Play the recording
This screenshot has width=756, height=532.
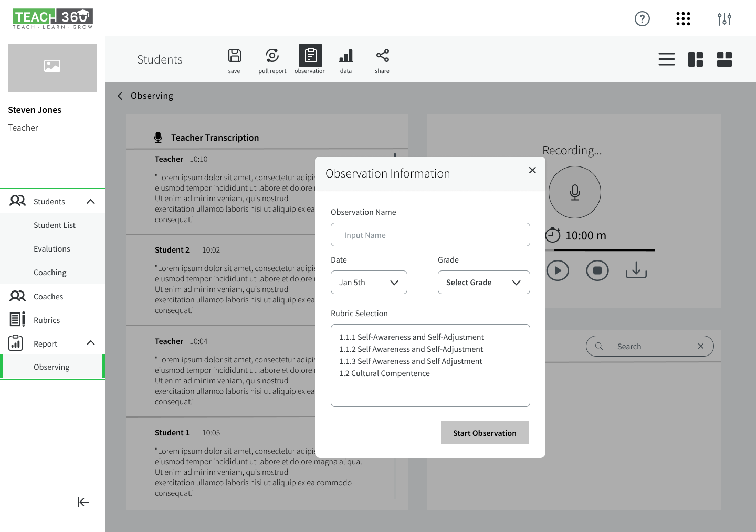coord(558,270)
